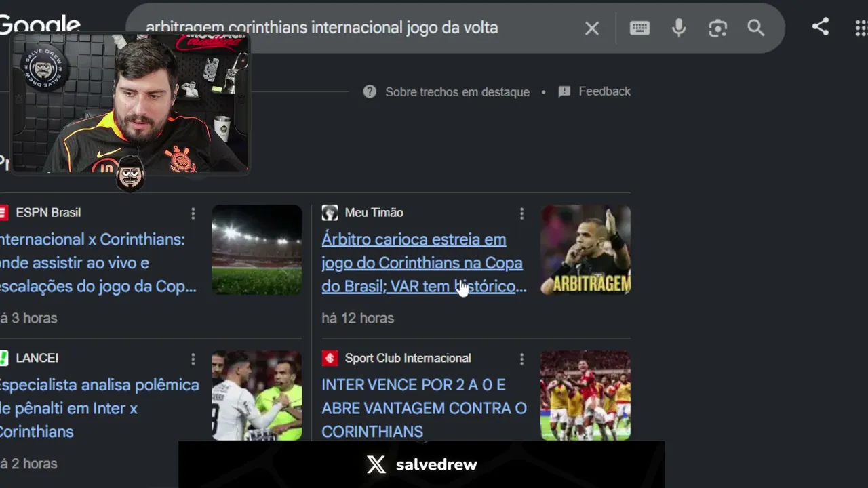This screenshot has height=488, width=868.
Task: Click the Meu Timão source name
Action: pos(374,213)
